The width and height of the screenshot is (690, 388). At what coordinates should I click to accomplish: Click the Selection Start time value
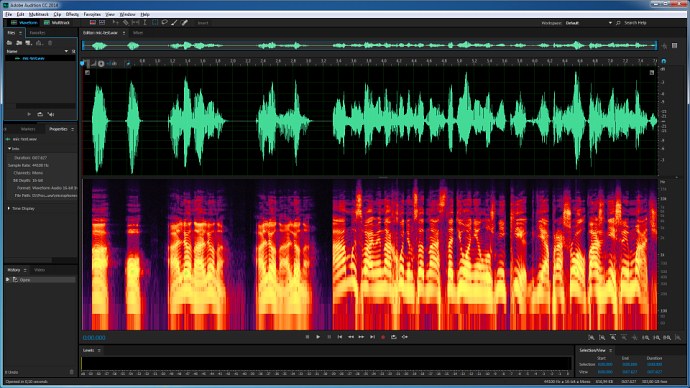605,365
